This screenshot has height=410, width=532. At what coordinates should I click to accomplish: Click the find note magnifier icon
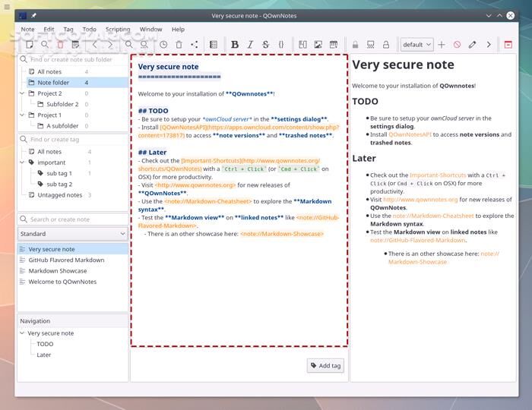(44, 44)
